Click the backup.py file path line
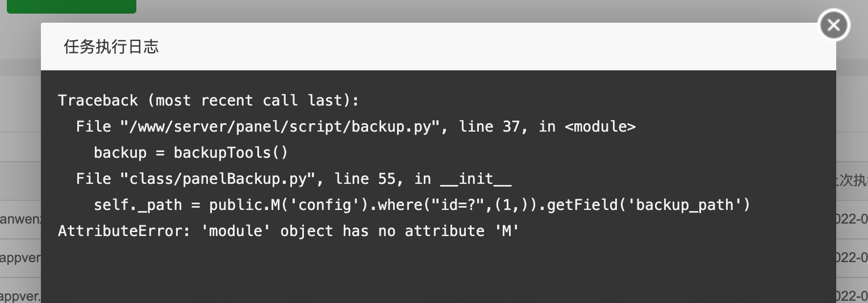This screenshot has width=868, height=303. click(356, 127)
